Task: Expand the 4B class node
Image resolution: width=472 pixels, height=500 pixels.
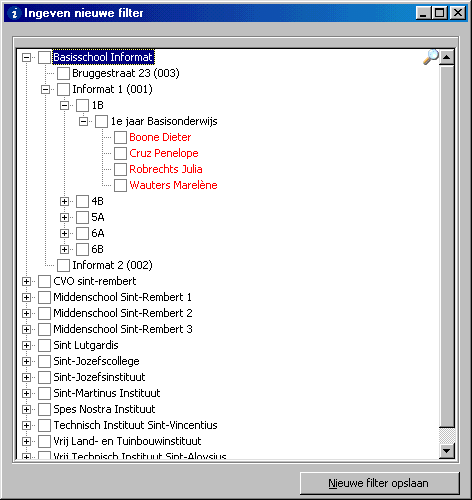Action: tap(64, 201)
